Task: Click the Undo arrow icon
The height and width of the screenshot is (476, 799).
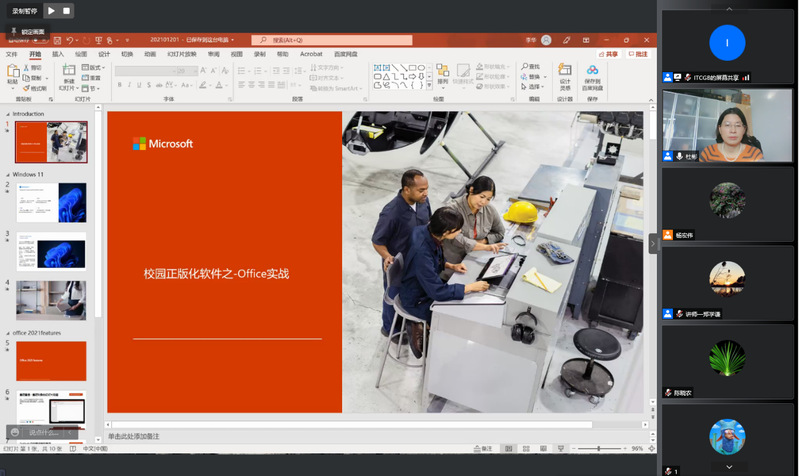Action: [x=72, y=40]
